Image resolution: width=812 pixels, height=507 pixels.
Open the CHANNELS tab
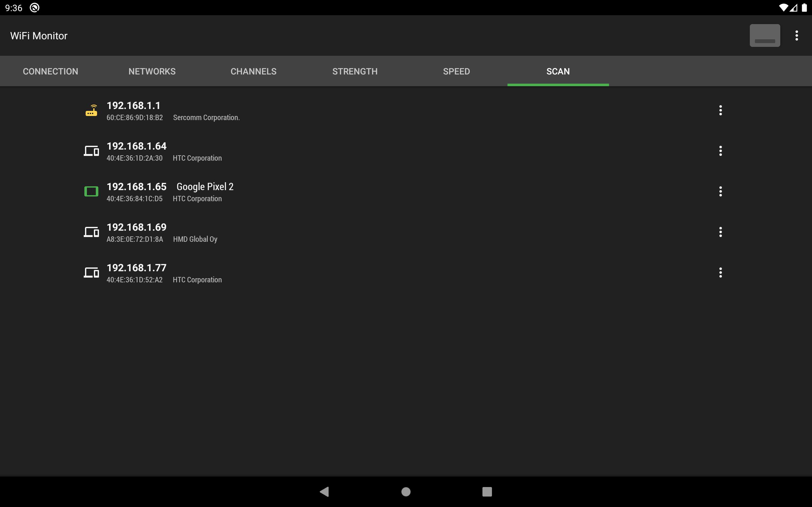coord(253,71)
